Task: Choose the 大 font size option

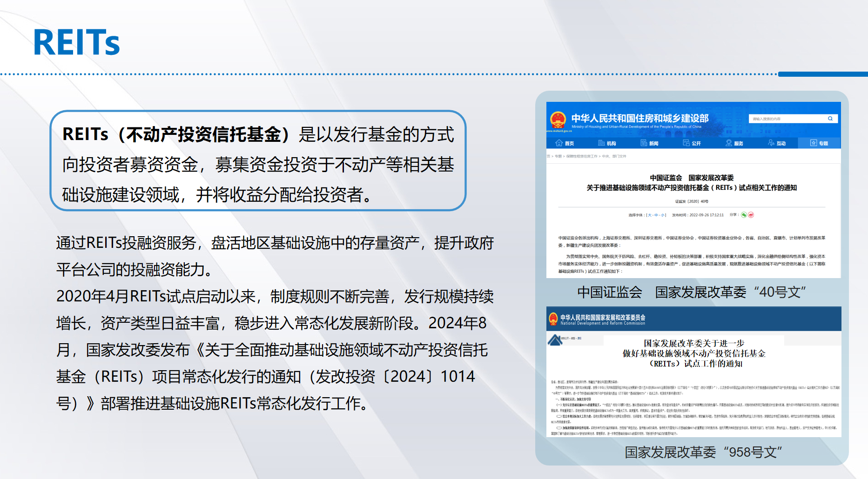Action: click(650, 215)
